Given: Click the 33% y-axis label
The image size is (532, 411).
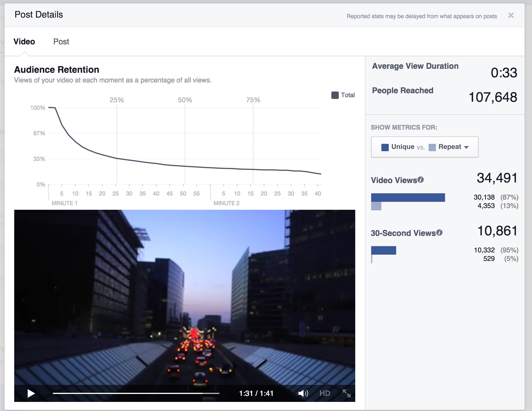Looking at the screenshot, I should (39, 159).
